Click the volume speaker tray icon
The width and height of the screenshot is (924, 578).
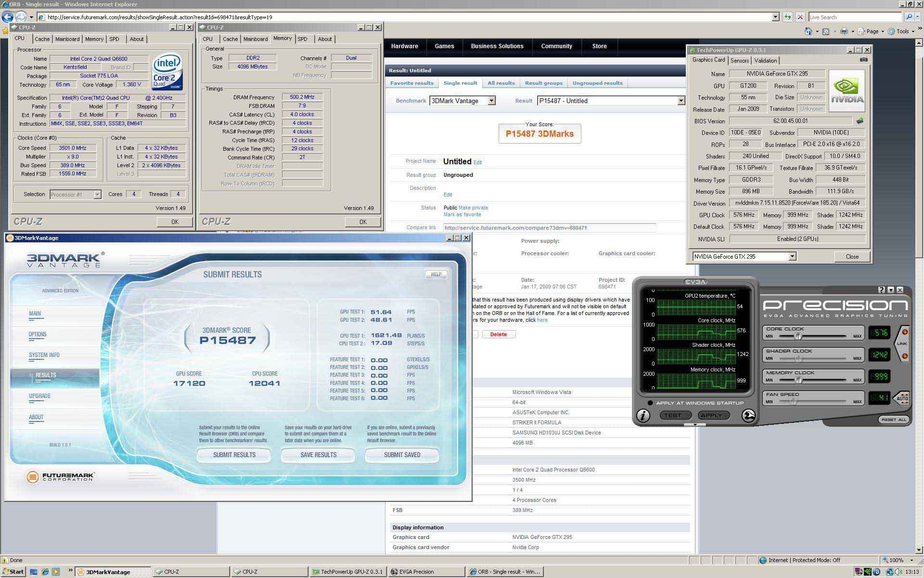898,572
